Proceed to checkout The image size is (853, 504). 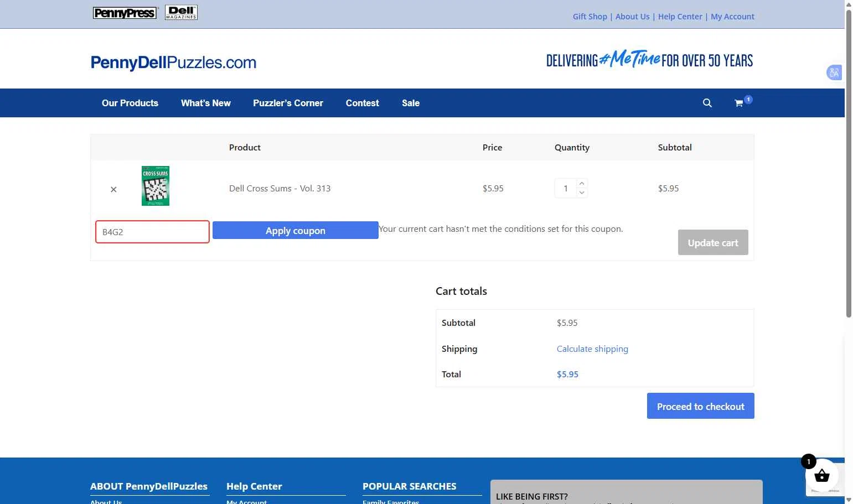pyautogui.click(x=701, y=406)
